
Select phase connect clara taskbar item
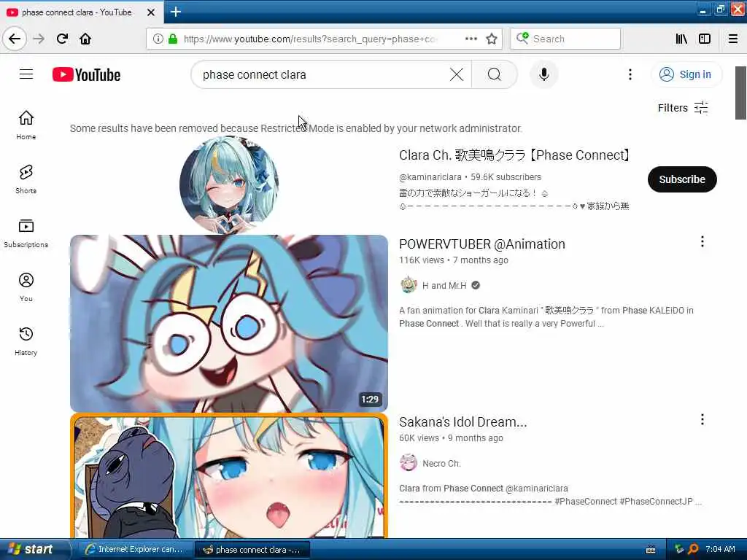pyautogui.click(x=252, y=550)
